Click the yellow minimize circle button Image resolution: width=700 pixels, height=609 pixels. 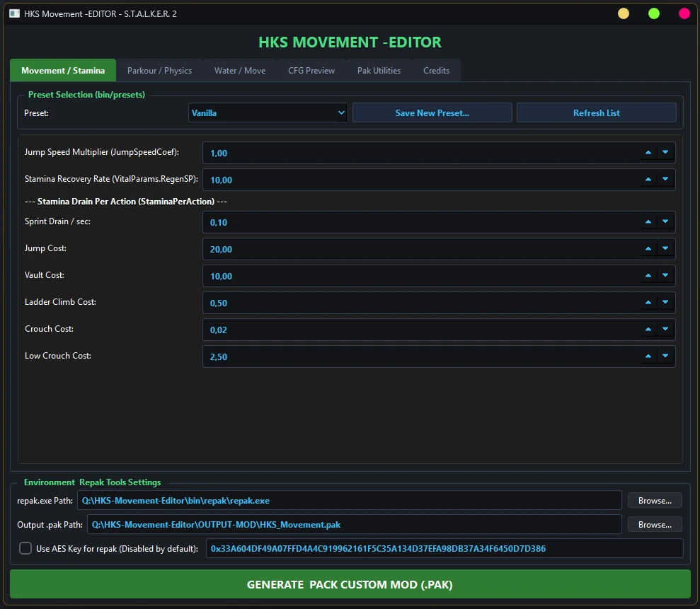(624, 14)
